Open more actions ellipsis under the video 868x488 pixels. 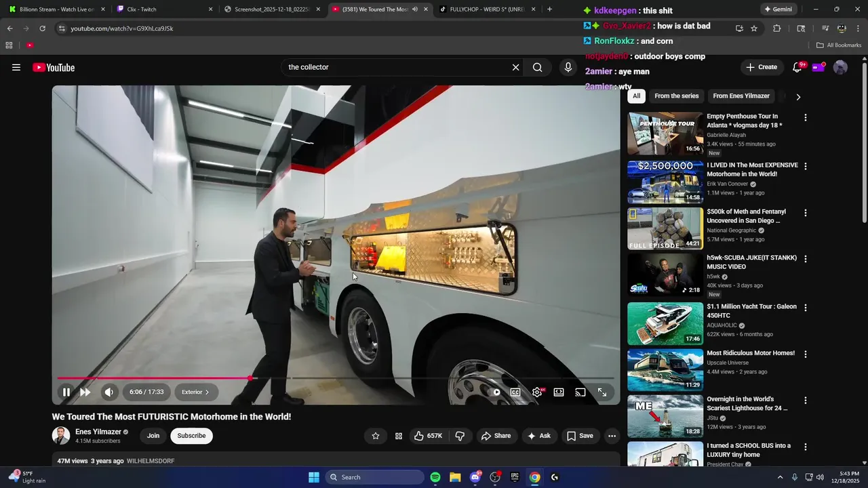click(612, 436)
